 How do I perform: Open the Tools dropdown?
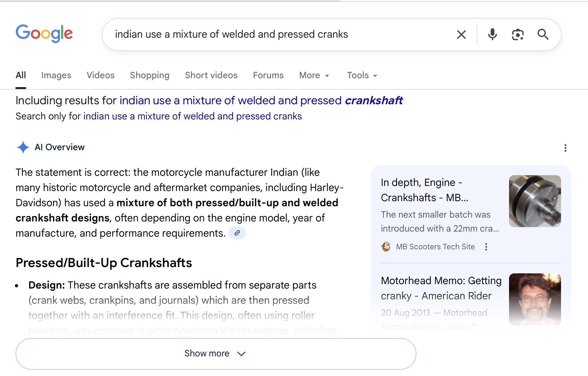click(362, 75)
